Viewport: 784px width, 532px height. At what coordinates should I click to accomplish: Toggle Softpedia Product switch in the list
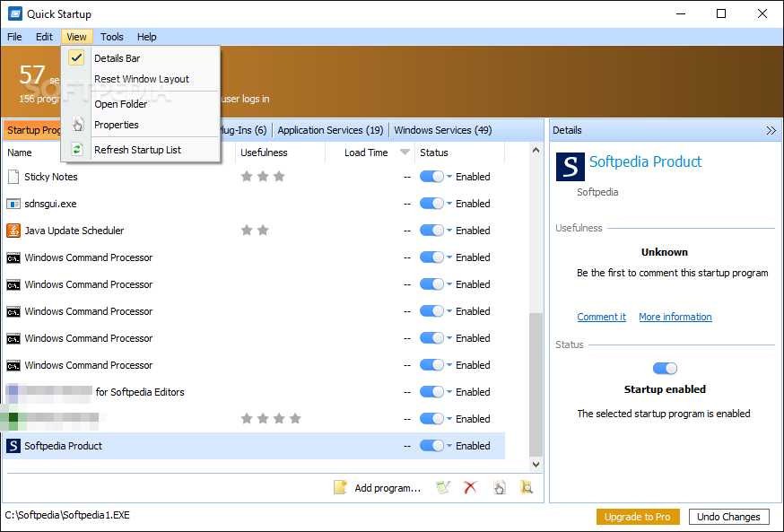[431, 446]
